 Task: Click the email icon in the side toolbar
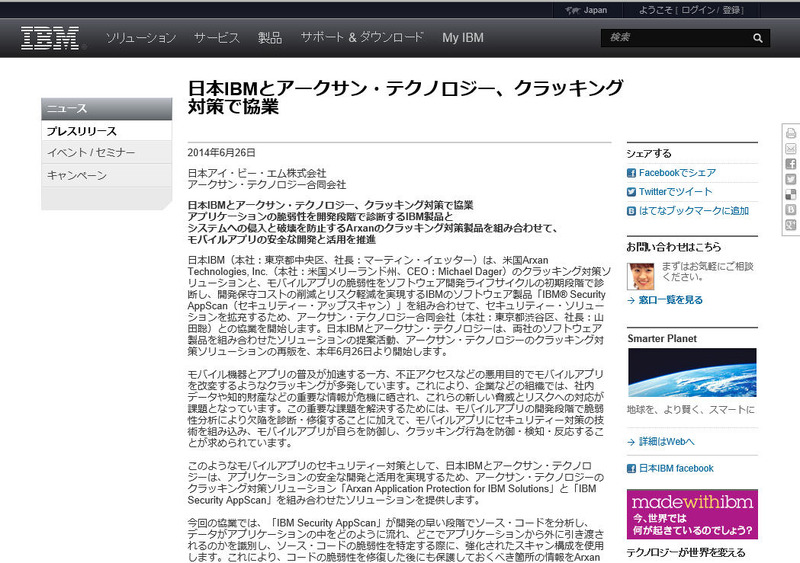pos(791,148)
